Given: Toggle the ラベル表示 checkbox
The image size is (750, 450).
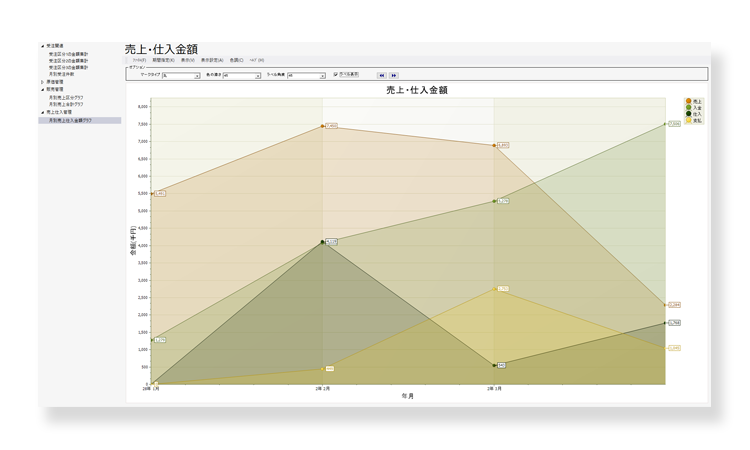Looking at the screenshot, I should 336,75.
